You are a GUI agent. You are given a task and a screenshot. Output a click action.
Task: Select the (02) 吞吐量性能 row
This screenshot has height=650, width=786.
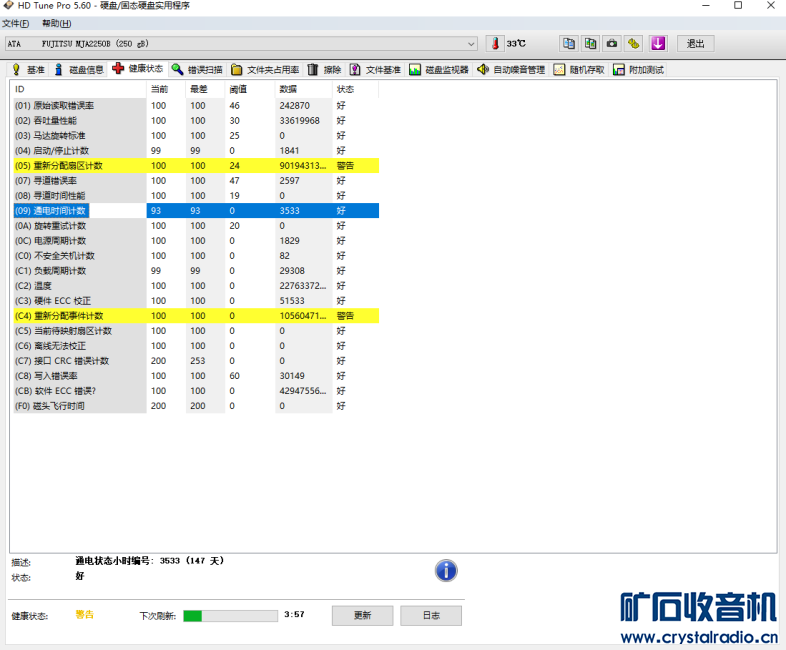pyautogui.click(x=196, y=121)
